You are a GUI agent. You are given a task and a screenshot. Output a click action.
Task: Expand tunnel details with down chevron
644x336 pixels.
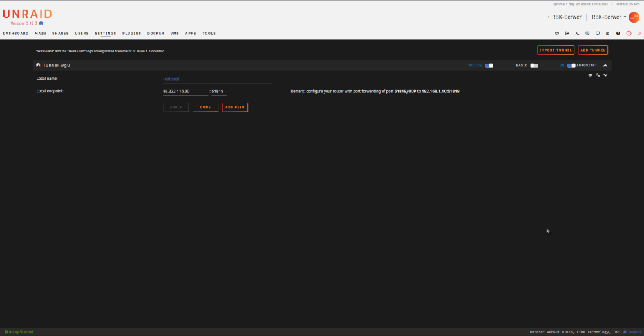(605, 75)
